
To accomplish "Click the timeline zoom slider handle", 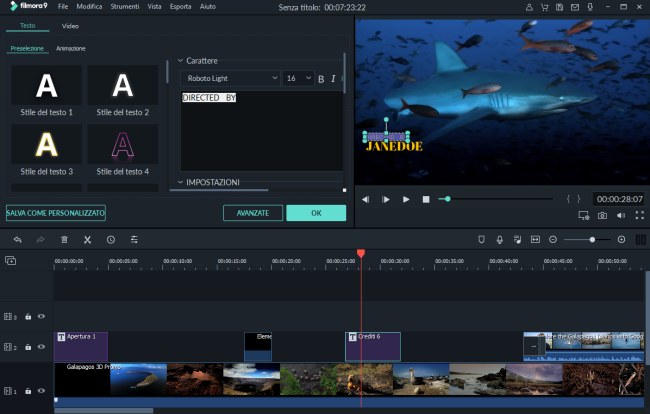I will (x=592, y=240).
